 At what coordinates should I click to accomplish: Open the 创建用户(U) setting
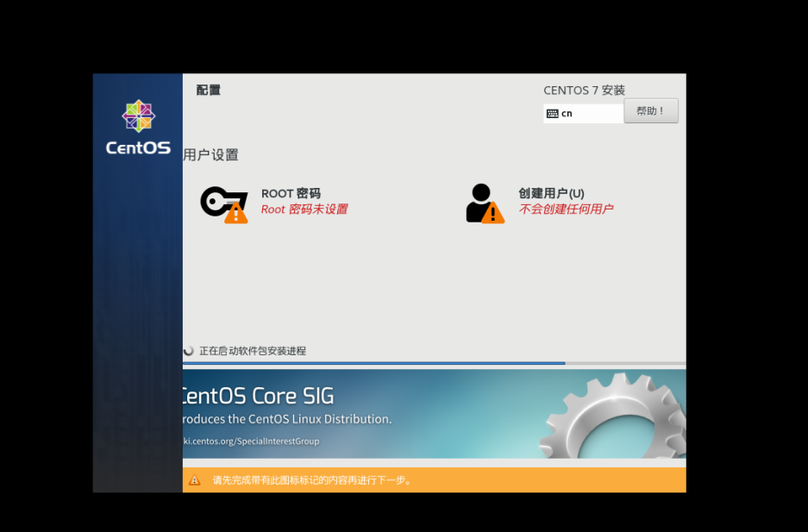(x=551, y=194)
